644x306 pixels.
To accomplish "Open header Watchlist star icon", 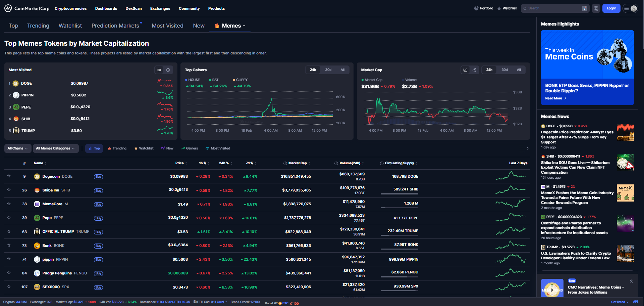I will click(499, 8).
